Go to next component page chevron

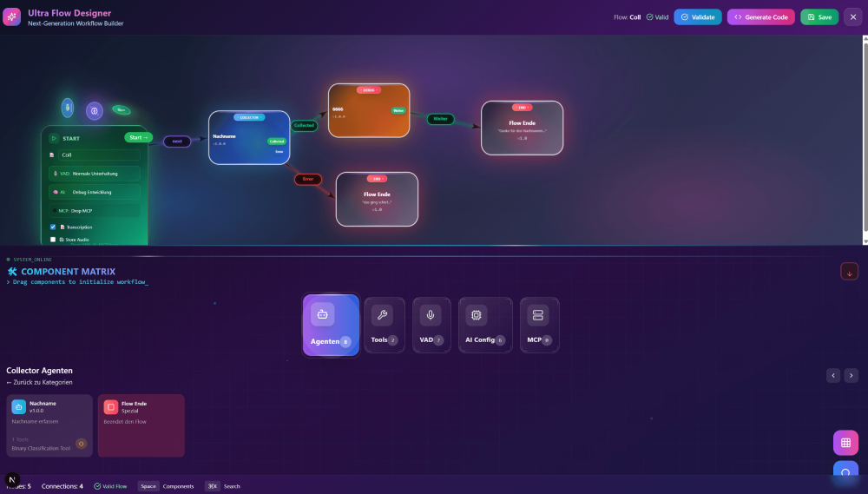coord(851,375)
